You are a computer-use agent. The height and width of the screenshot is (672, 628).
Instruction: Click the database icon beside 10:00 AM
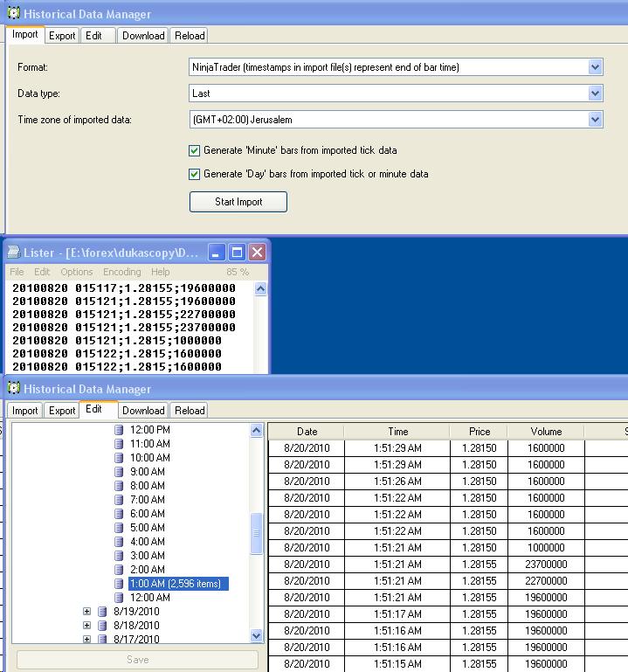pyautogui.click(x=119, y=458)
